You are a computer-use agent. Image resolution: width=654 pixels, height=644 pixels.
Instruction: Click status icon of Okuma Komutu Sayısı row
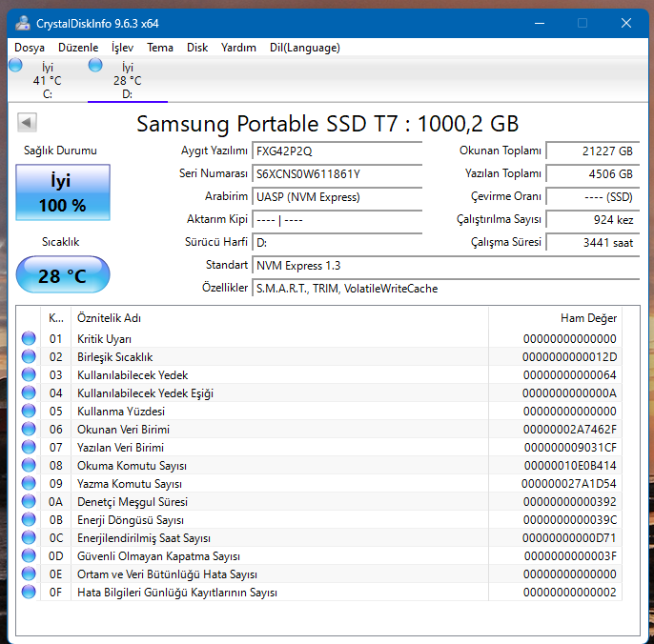[29, 465]
